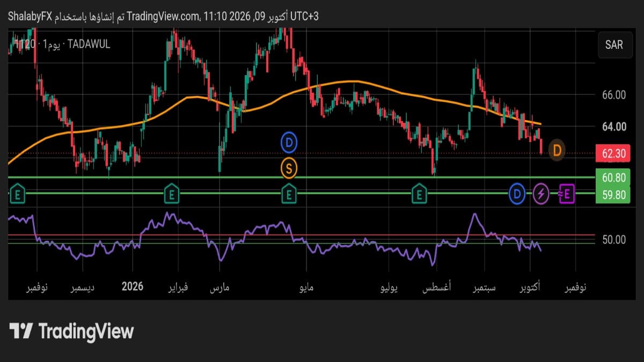This screenshot has width=644, height=362.
Task: Click the أغسطس month label
Action: pos(436,288)
